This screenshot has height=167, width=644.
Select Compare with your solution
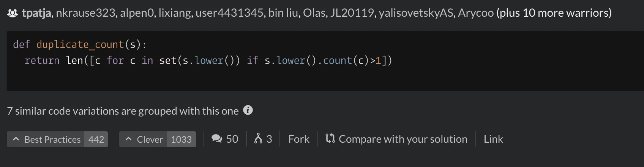click(x=403, y=139)
